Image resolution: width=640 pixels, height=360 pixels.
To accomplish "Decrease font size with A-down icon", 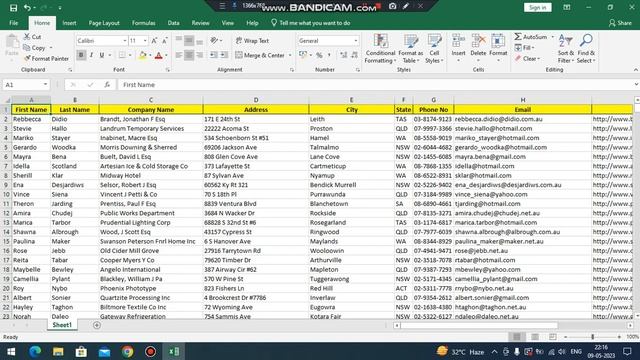I will pyautogui.click(x=164, y=41).
